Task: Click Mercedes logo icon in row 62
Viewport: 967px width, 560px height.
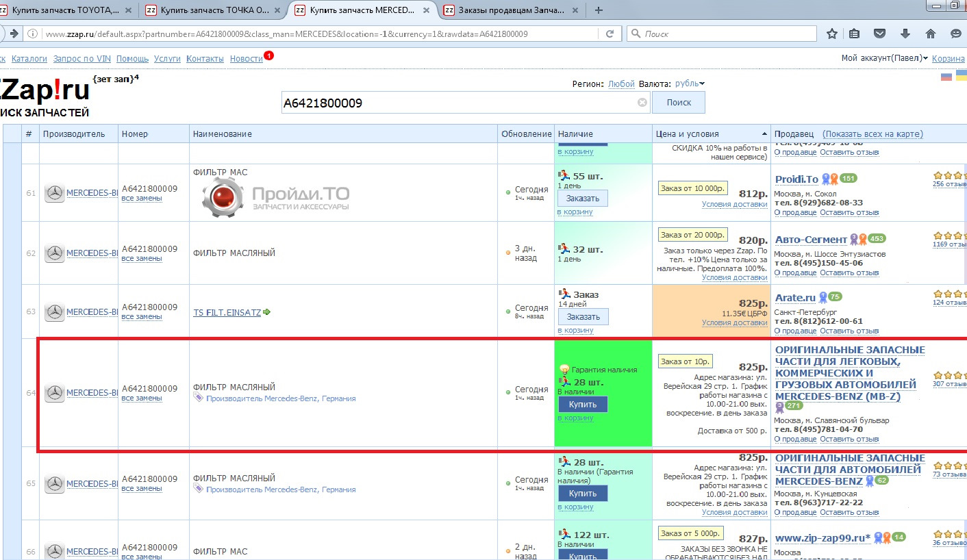Action: pyautogui.click(x=55, y=253)
